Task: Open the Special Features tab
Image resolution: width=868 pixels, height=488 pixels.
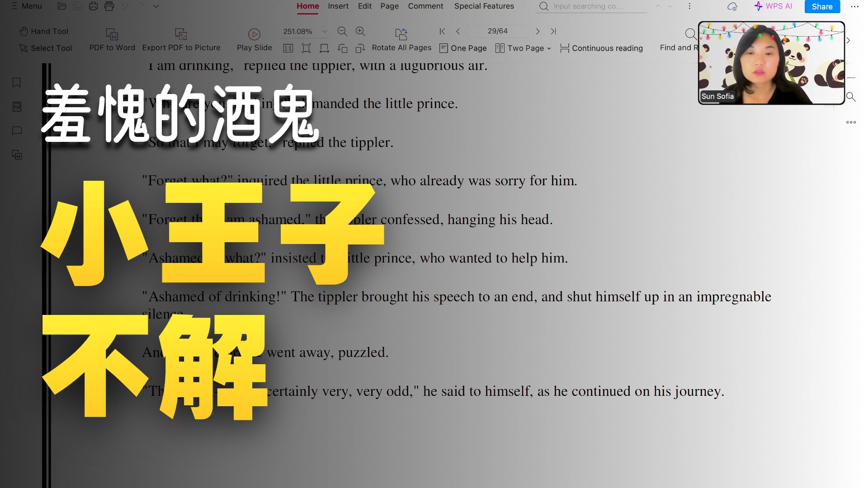Action: pyautogui.click(x=484, y=6)
